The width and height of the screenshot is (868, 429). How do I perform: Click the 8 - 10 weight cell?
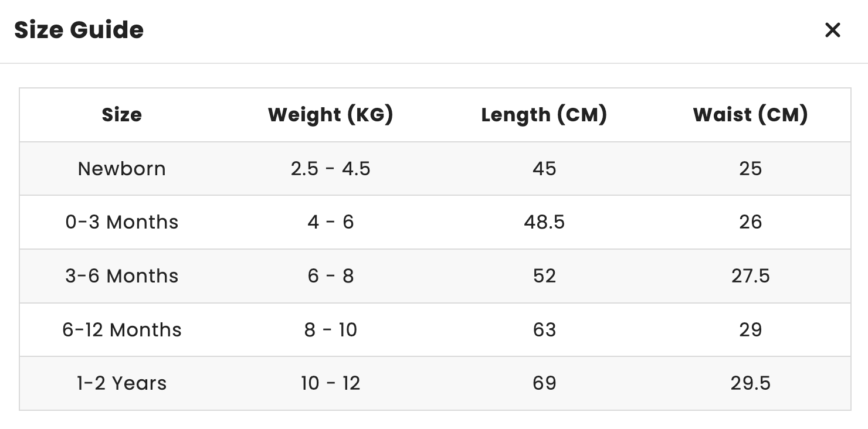[x=330, y=330]
